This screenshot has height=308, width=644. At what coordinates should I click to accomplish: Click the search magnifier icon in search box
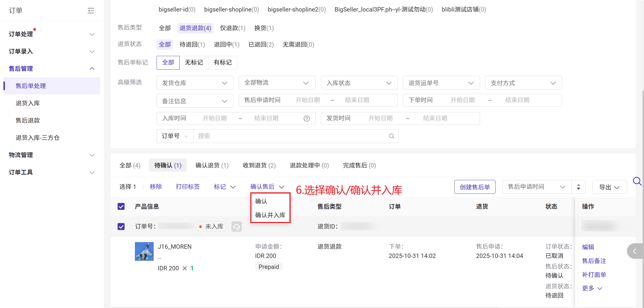tap(391, 136)
